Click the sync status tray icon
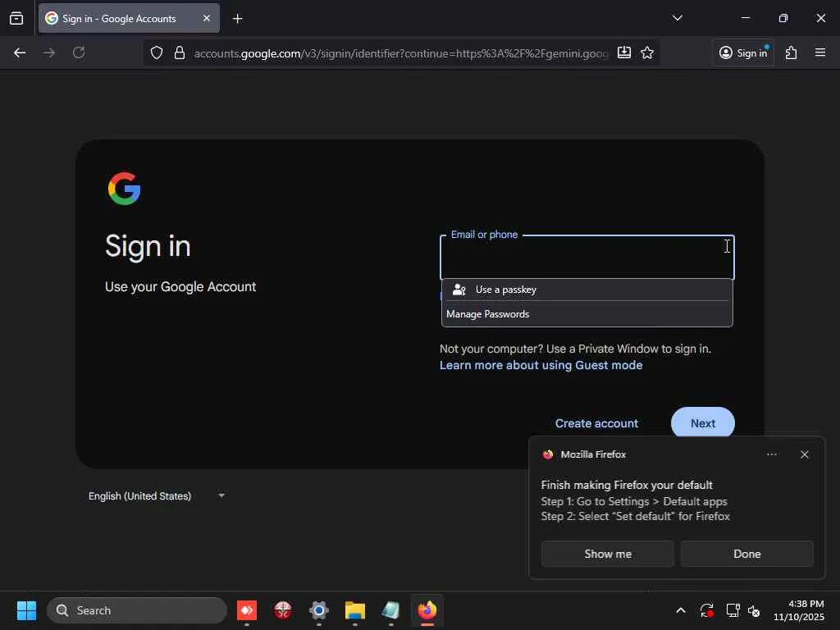 [x=706, y=610]
